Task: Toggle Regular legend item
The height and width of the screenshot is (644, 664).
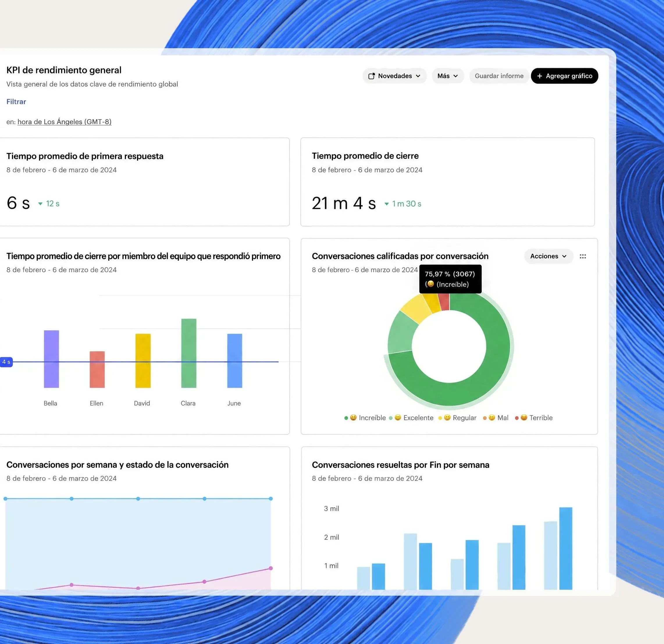Action: pyautogui.click(x=457, y=418)
